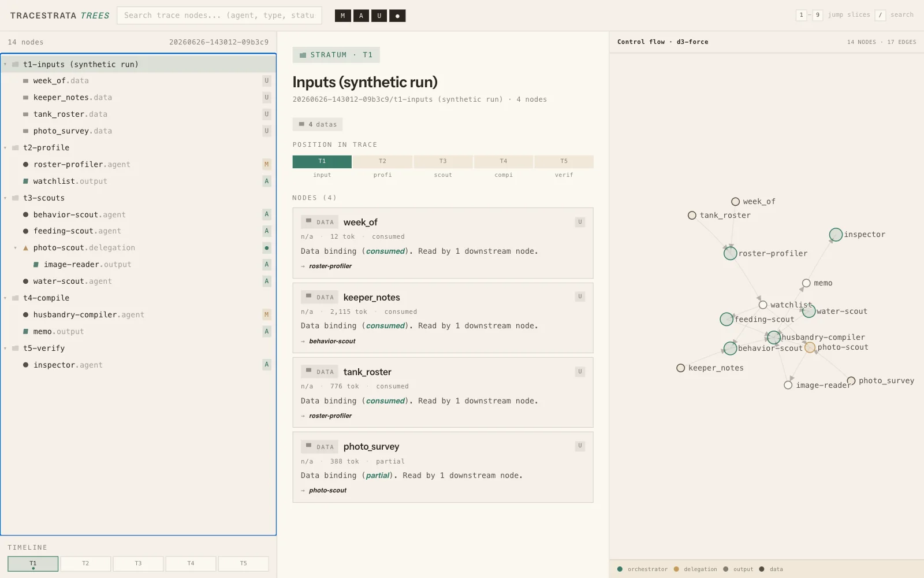The height and width of the screenshot is (578, 924).
Task: Click the M badge on husbandry-compiler row
Action: (266, 314)
